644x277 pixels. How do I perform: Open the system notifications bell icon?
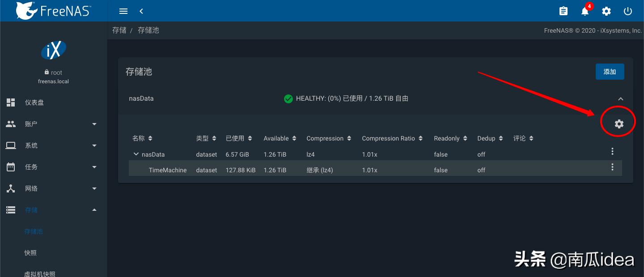click(585, 11)
